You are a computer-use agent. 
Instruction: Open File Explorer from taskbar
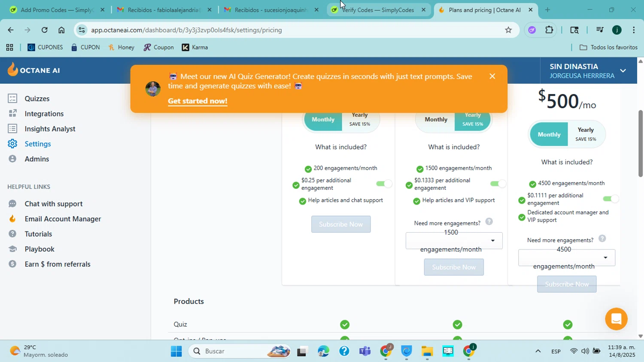pyautogui.click(x=427, y=351)
